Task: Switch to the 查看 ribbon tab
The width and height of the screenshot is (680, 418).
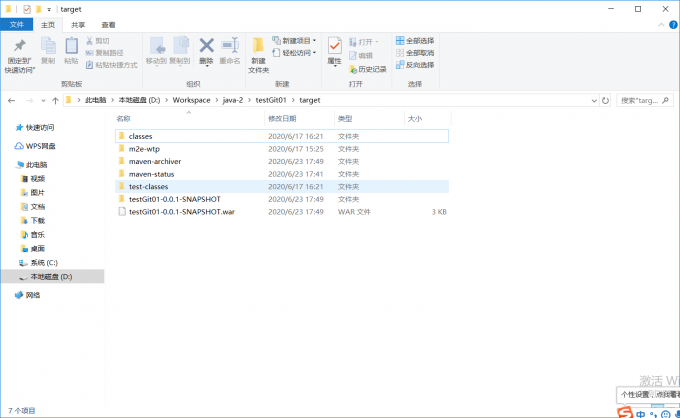Action: click(108, 24)
